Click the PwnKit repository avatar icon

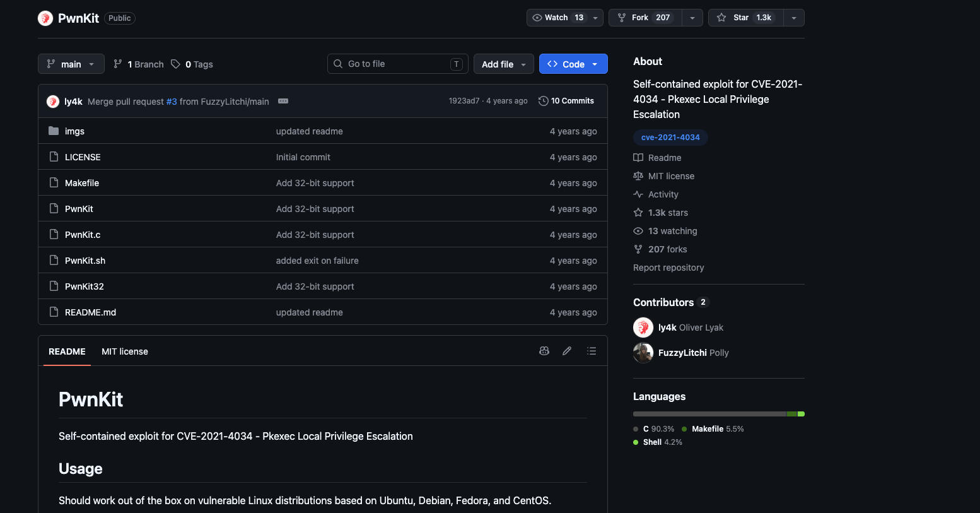(45, 18)
